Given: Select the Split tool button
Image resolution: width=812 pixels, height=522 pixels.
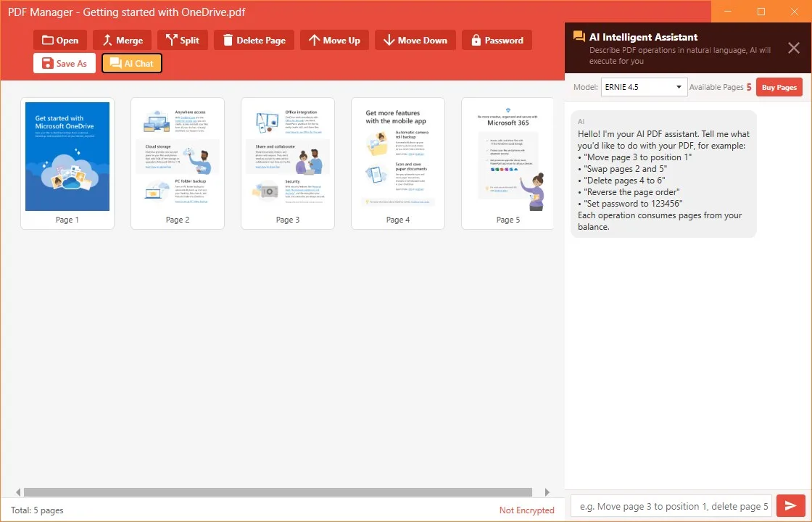Looking at the screenshot, I should point(182,41).
